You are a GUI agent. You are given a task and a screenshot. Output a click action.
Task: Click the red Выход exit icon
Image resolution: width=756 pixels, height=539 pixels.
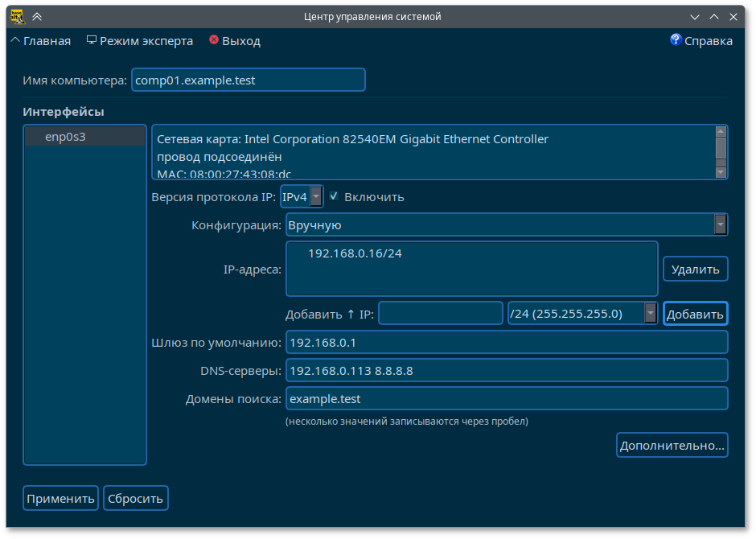pyautogui.click(x=214, y=40)
